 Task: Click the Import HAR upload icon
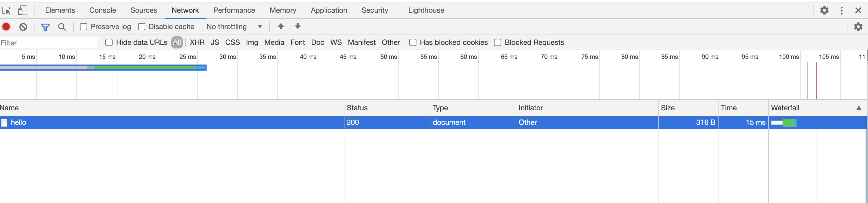click(x=280, y=27)
